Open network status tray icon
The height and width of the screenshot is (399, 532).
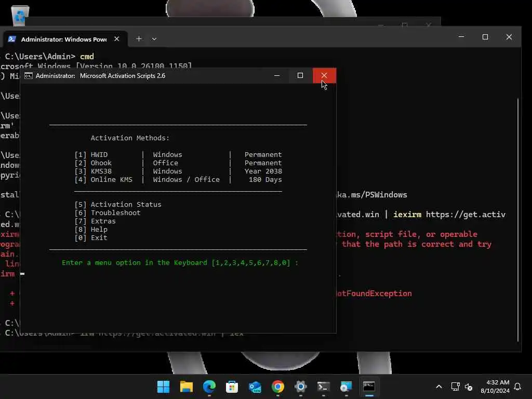[455, 387]
